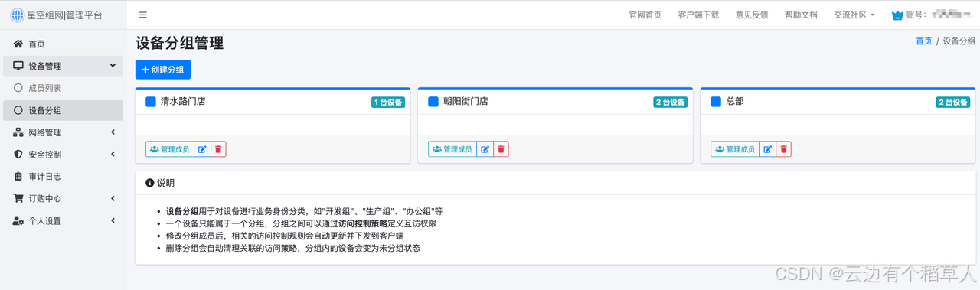Click circle icon next to 成员列表
This screenshot has height=290, width=980.
click(18, 88)
